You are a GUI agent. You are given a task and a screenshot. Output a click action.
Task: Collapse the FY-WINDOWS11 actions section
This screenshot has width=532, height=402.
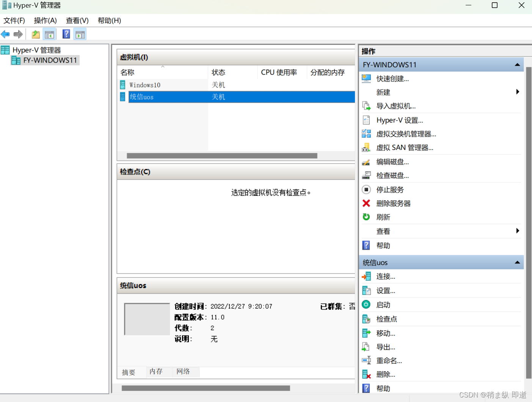click(517, 64)
